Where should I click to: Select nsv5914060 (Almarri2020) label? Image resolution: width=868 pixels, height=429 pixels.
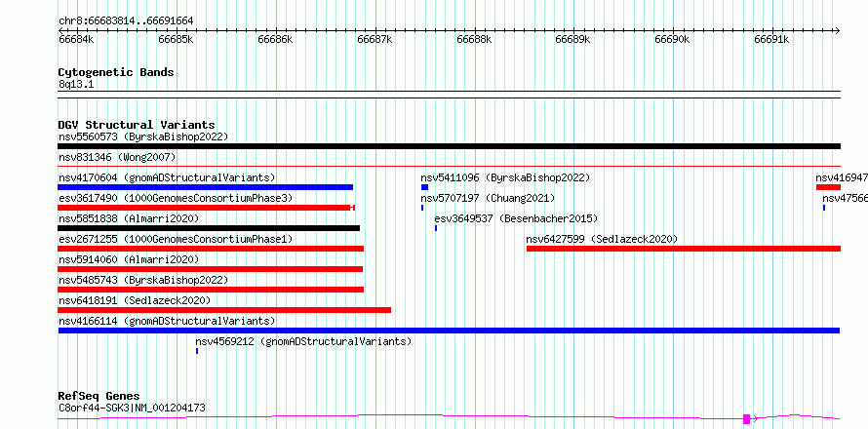click(x=129, y=259)
